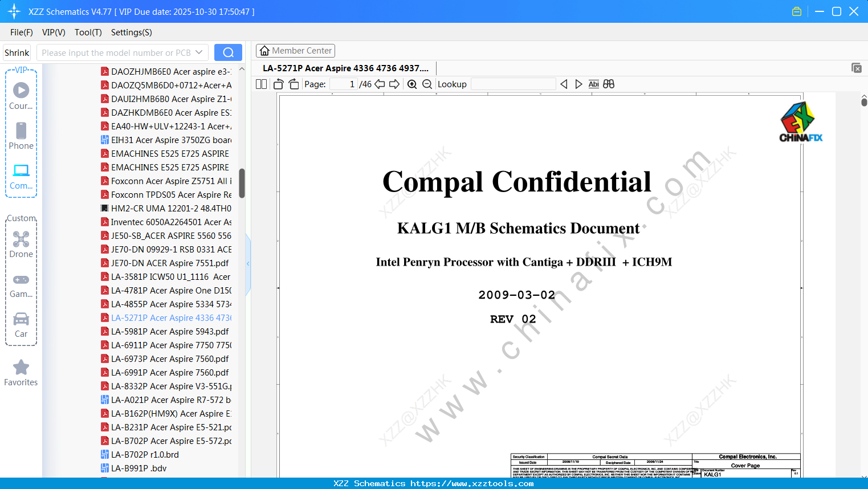Click the blue search magnifier button
The height and width of the screenshot is (489, 868).
coord(228,52)
